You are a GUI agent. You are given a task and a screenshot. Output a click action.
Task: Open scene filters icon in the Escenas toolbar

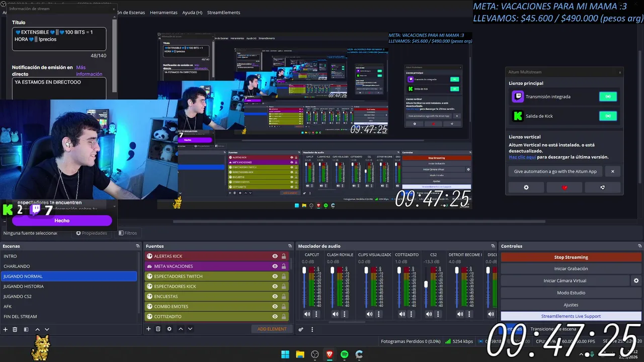pos(26,329)
